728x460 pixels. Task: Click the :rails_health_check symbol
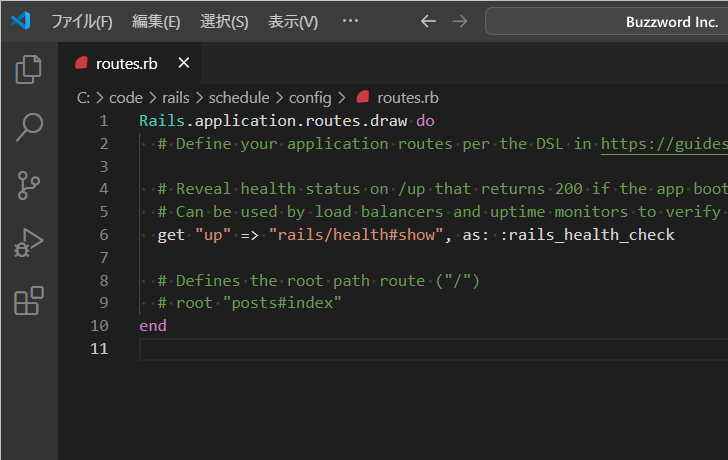pos(587,235)
